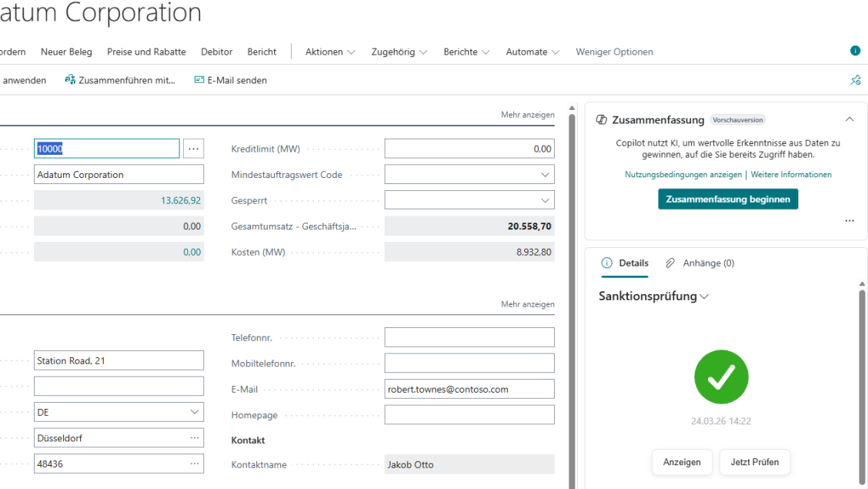Click the Kreditlimit (MW) field
The height and width of the screenshot is (489, 868).
click(x=469, y=149)
